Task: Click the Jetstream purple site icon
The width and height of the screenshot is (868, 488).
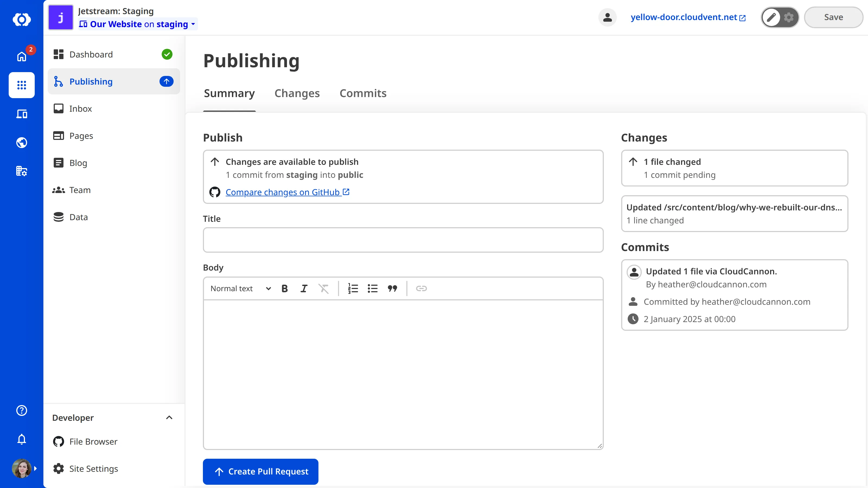Action: [61, 18]
